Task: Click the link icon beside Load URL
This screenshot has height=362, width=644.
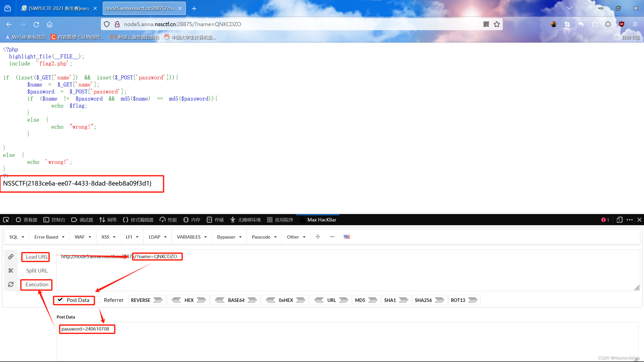Action: point(11,257)
